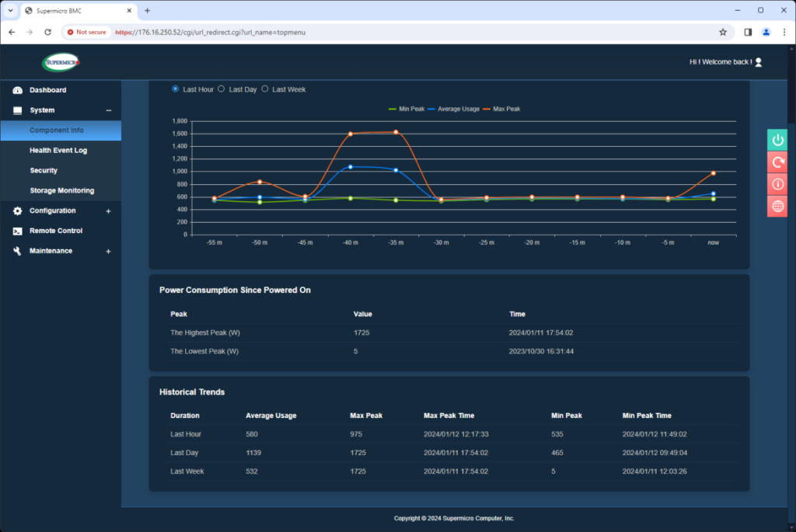Bookmark this page with the star icon

[x=723, y=32]
